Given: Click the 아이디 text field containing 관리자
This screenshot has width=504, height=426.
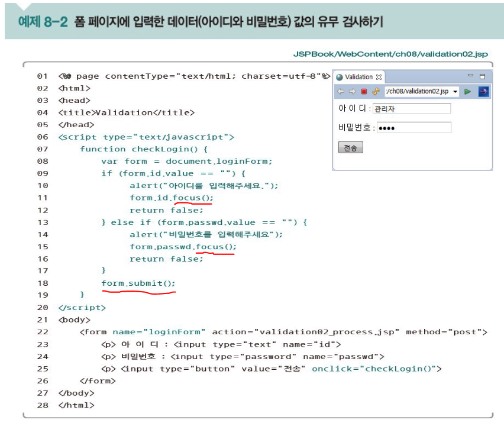Looking at the screenshot, I should pyautogui.click(x=412, y=108).
